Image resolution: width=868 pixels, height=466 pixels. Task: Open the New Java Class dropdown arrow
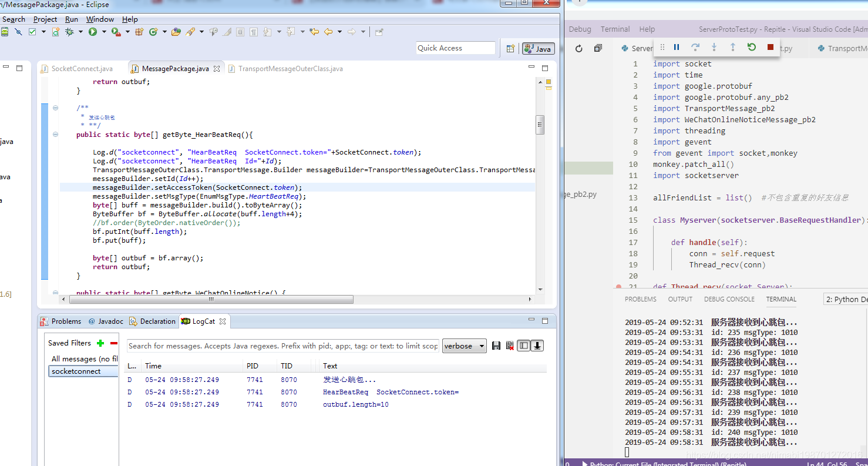click(164, 32)
